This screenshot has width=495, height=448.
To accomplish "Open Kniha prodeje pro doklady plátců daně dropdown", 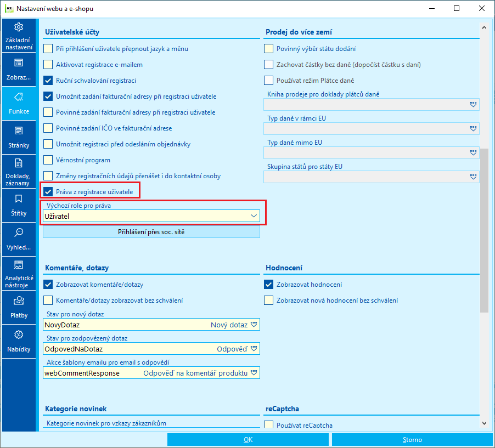I will pyautogui.click(x=473, y=104).
